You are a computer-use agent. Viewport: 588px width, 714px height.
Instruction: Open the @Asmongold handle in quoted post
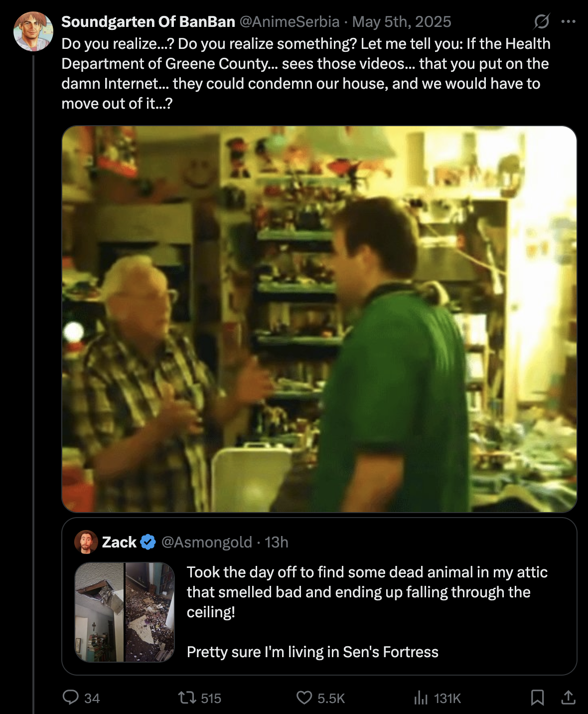click(207, 542)
